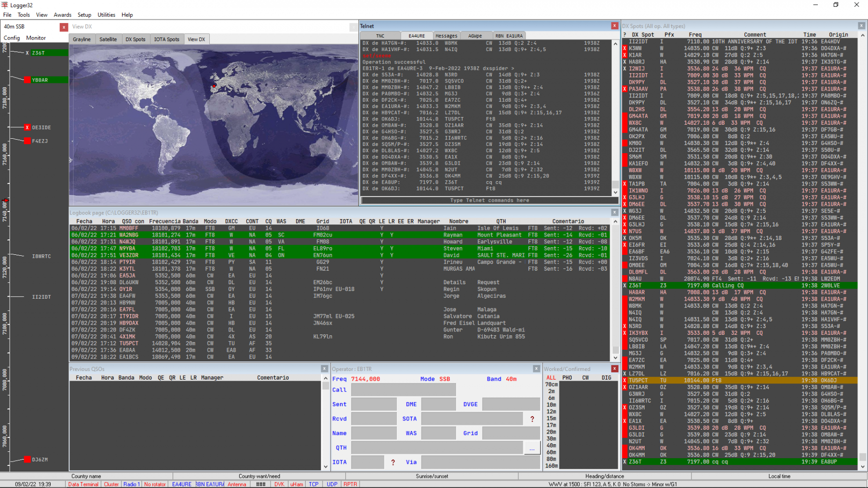Click the red DJ6ZM marker on bandmap
Image resolution: width=868 pixels, height=488 pixels.
tap(27, 460)
